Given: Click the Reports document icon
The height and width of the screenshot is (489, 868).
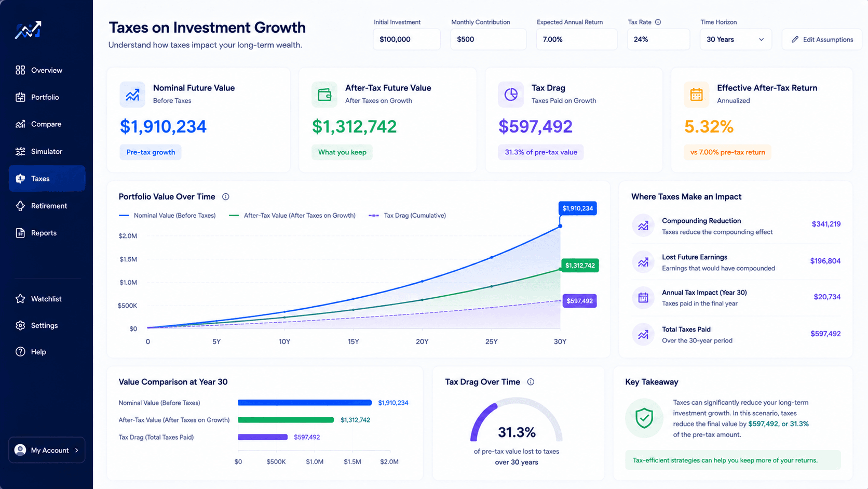Looking at the screenshot, I should pyautogui.click(x=20, y=233).
